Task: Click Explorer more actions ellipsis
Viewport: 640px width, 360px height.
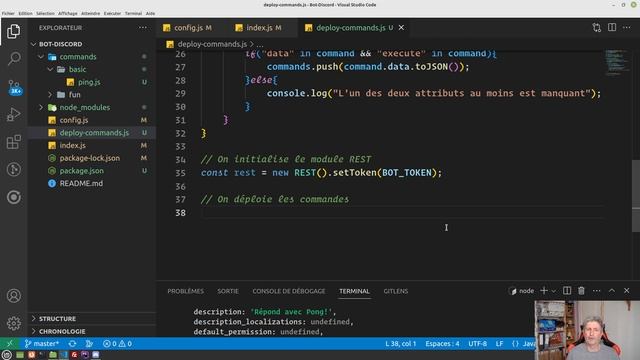Action: pyautogui.click(x=142, y=28)
